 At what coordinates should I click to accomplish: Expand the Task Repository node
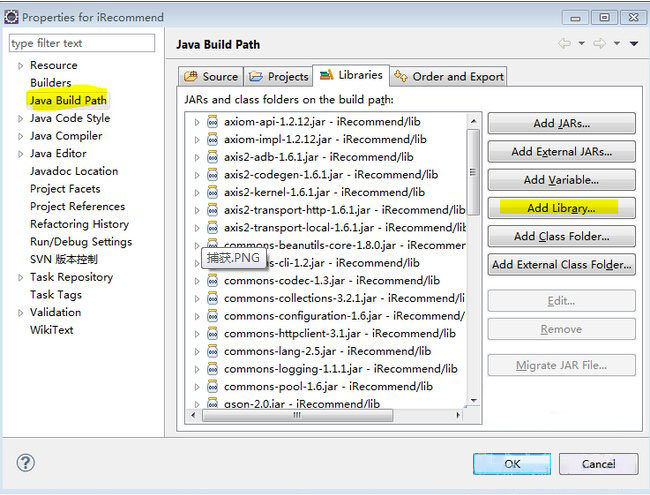pos(19,277)
